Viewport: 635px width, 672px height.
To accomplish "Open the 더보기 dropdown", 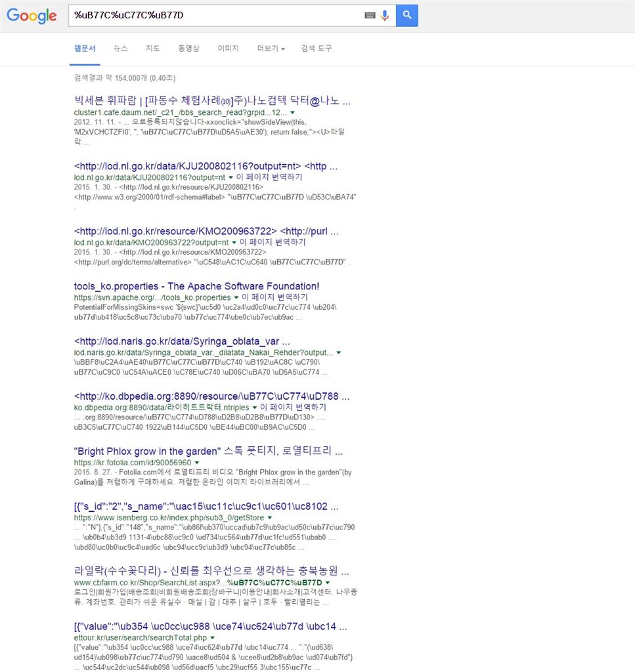I will pyautogui.click(x=269, y=48).
